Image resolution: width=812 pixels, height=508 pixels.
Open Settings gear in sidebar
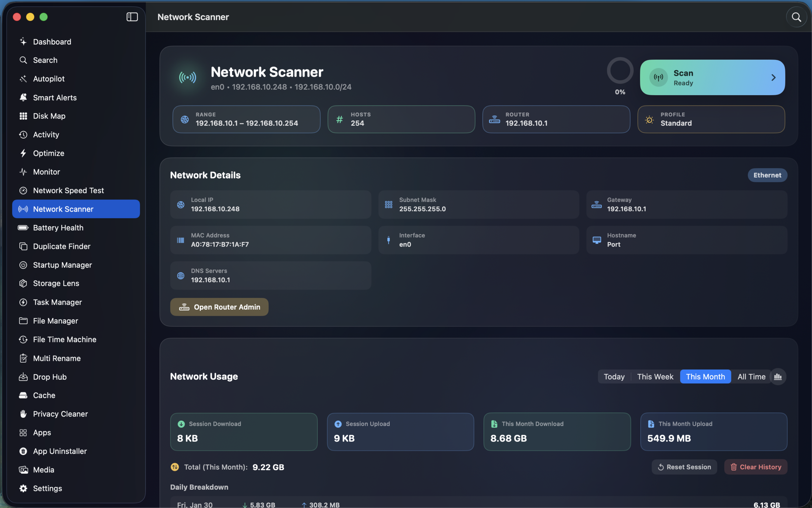pos(76,488)
